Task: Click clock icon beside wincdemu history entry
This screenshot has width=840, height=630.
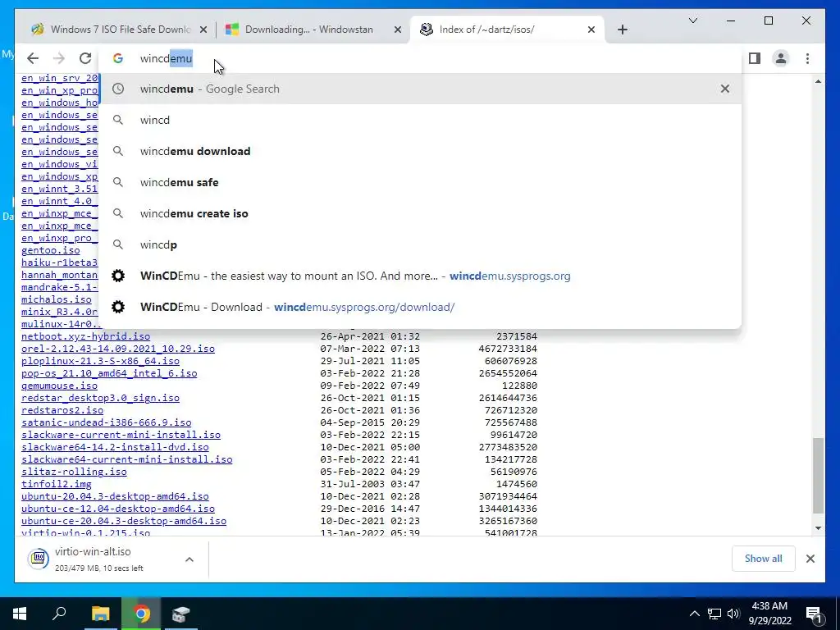Action: (x=118, y=89)
